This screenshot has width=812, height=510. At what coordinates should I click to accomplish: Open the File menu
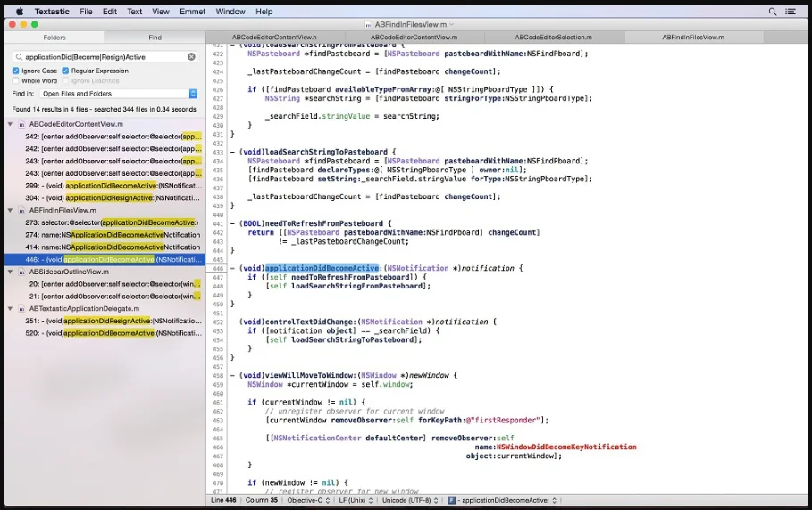(x=86, y=12)
